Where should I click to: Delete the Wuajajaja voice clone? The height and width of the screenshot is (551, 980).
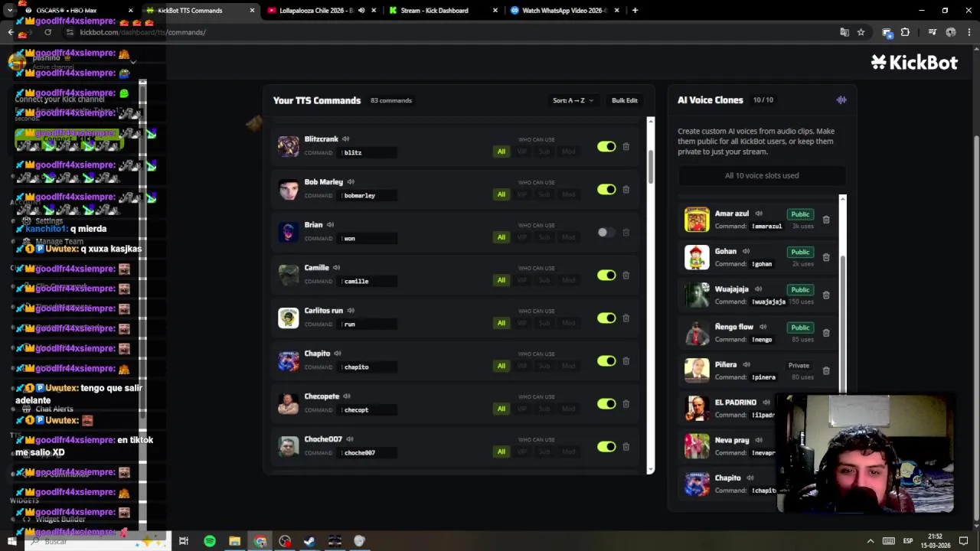(826, 295)
